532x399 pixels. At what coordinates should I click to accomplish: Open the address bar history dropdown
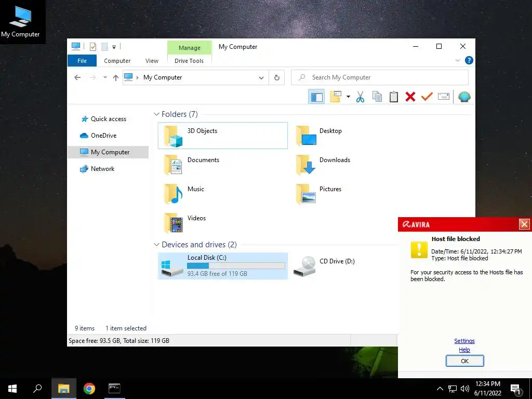pos(261,78)
